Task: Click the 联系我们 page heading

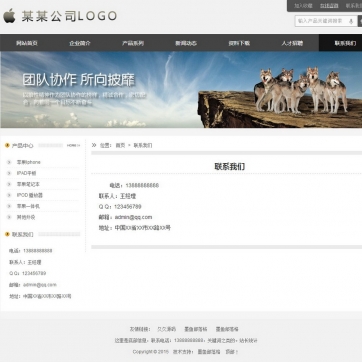Action: [230, 167]
